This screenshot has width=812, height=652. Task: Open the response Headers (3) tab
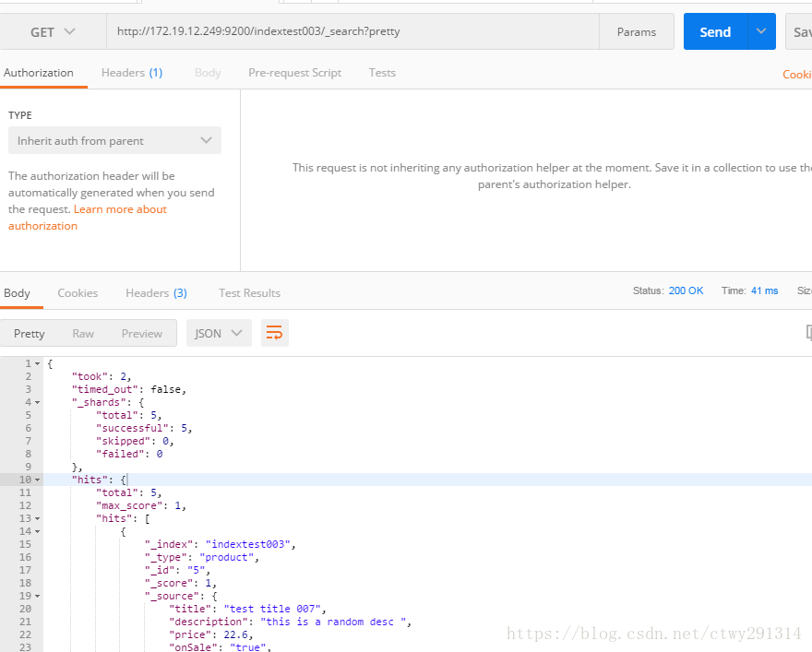pos(156,293)
